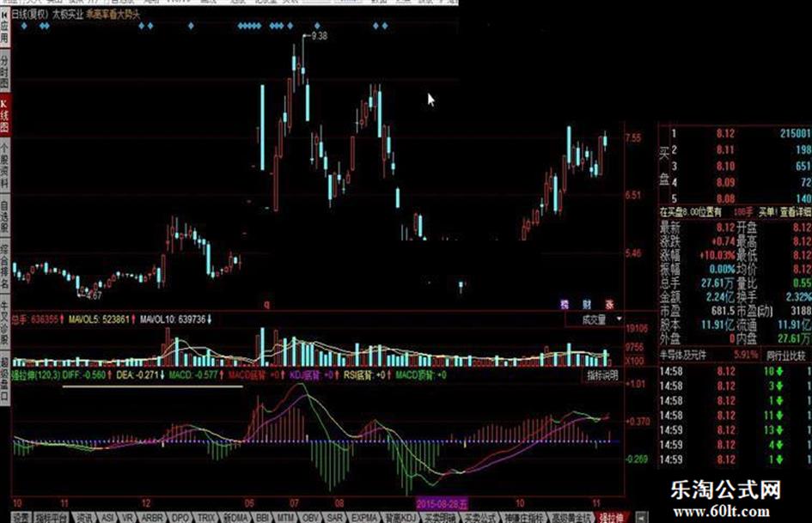Click the 日线(复权) chart title
Viewport: 812px width, 523px height.
click(x=29, y=15)
